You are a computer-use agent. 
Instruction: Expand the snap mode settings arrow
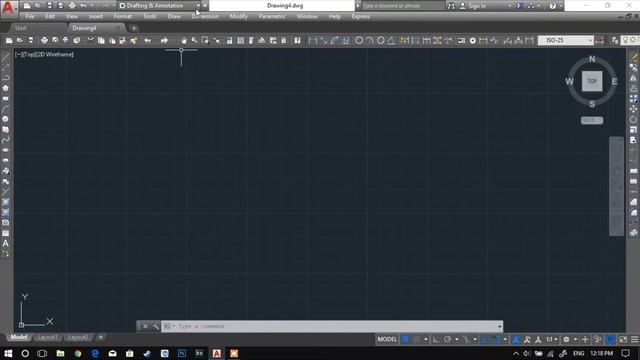coord(426,339)
